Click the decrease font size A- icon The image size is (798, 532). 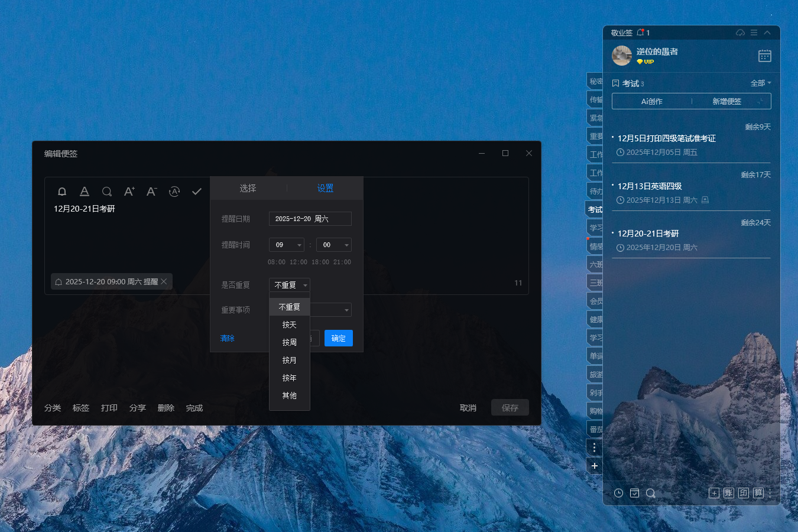pos(151,192)
